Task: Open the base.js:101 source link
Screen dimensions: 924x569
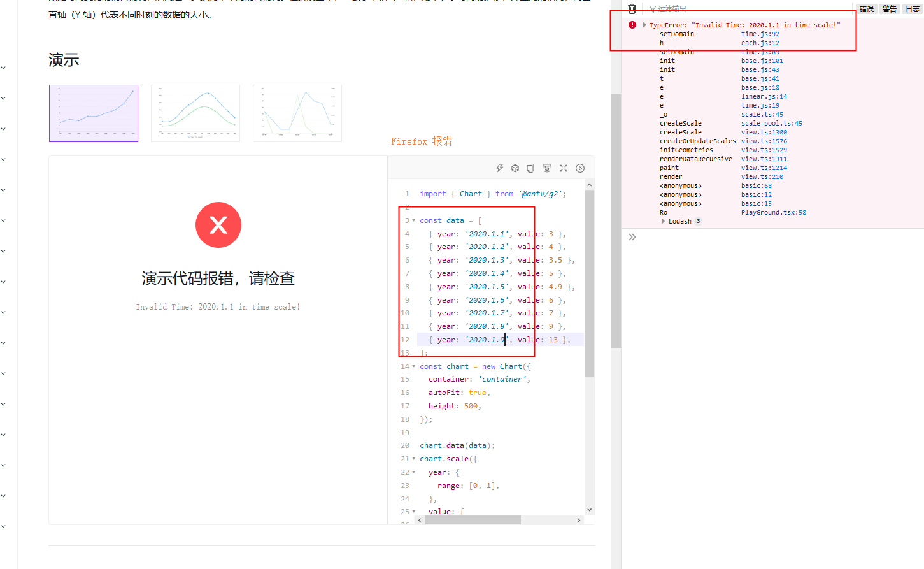Action: pyautogui.click(x=762, y=61)
